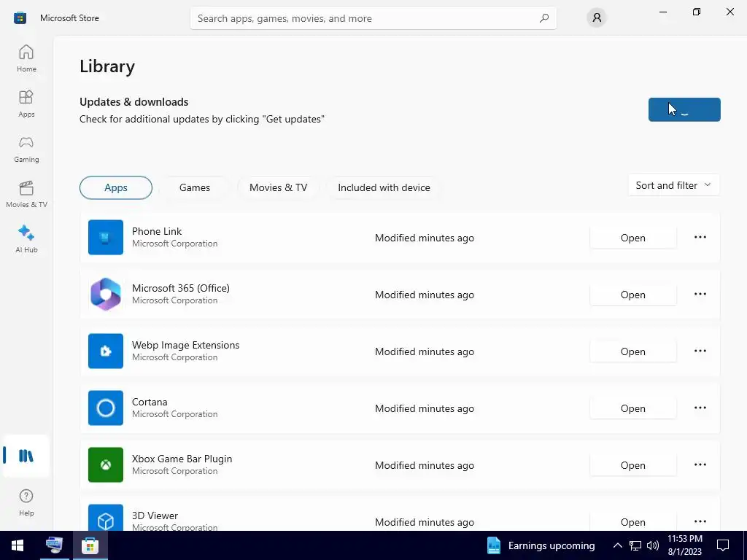The width and height of the screenshot is (747, 560).
Task: Open Microsoft 365 (Office)
Action: coord(632,295)
